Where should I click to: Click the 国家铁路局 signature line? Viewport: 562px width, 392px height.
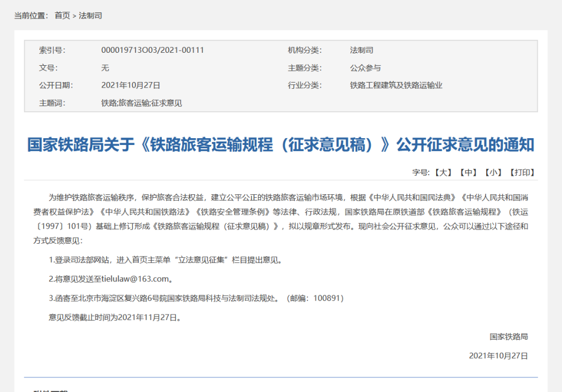509,337
